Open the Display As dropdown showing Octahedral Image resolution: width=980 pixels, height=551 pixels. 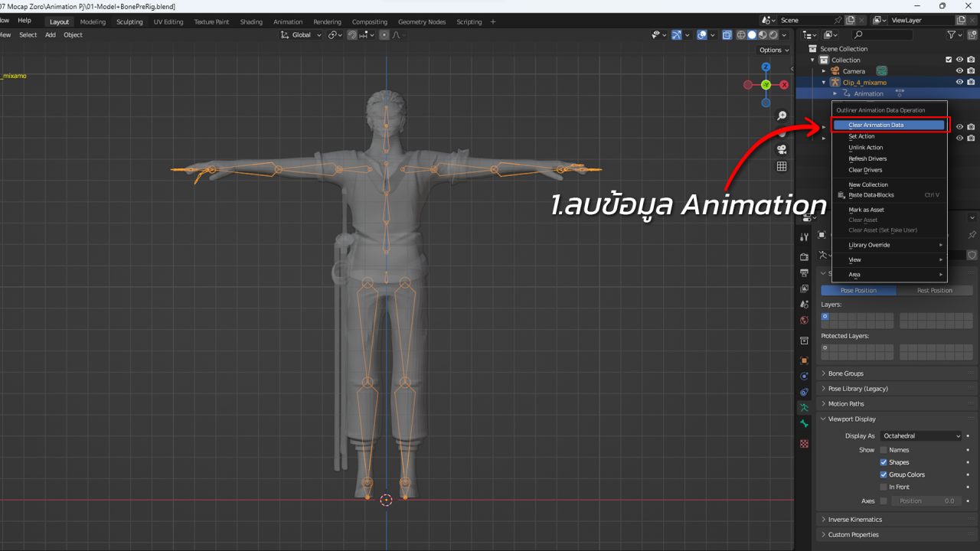coord(921,435)
